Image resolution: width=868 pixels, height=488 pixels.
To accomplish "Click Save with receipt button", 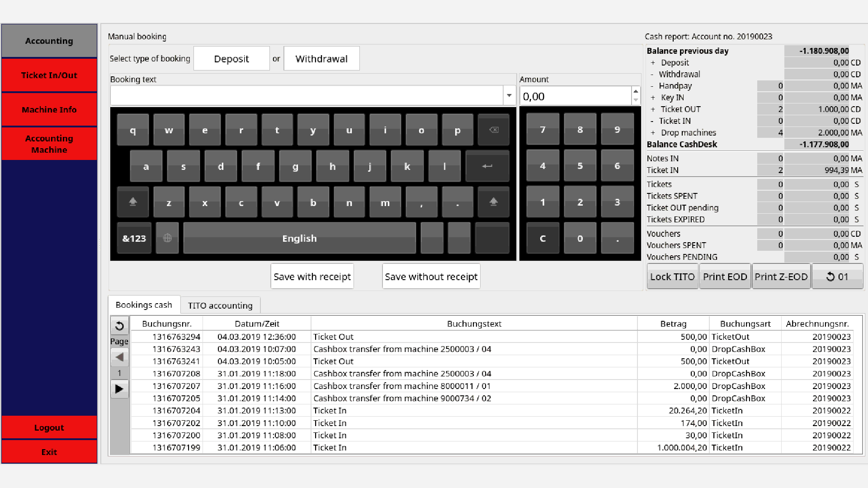I will point(312,277).
